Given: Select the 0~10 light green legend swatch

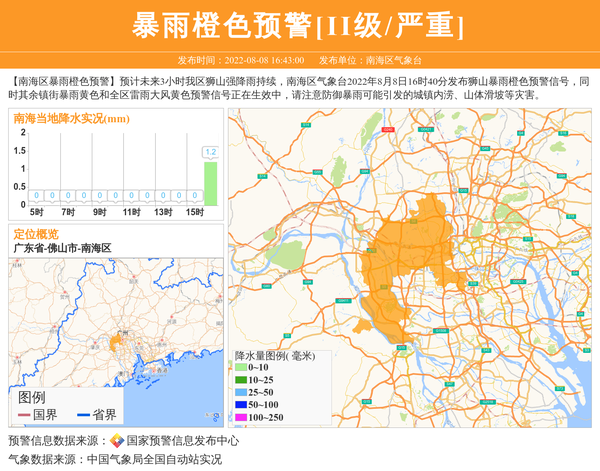Looking at the screenshot, I should tap(241, 368).
